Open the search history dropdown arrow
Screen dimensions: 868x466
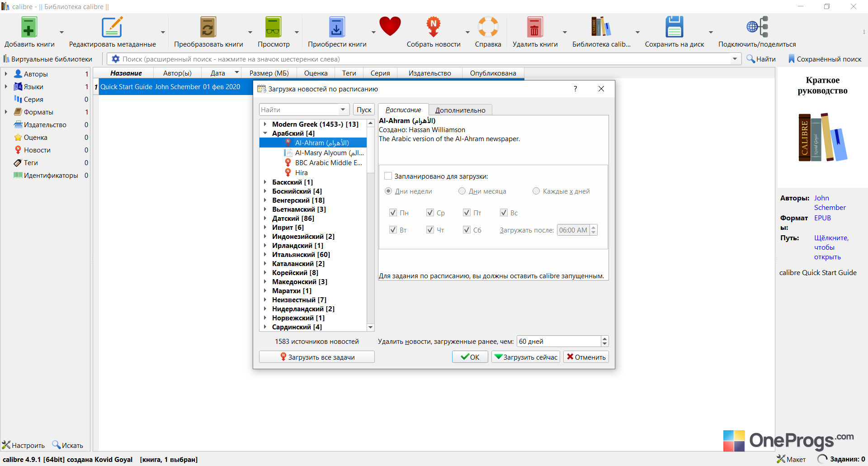tap(735, 59)
